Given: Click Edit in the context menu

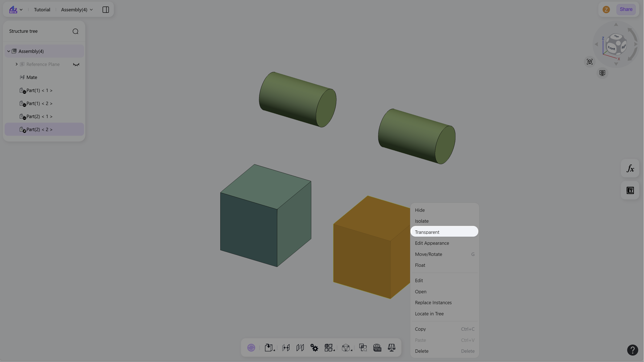Looking at the screenshot, I should point(444,280).
